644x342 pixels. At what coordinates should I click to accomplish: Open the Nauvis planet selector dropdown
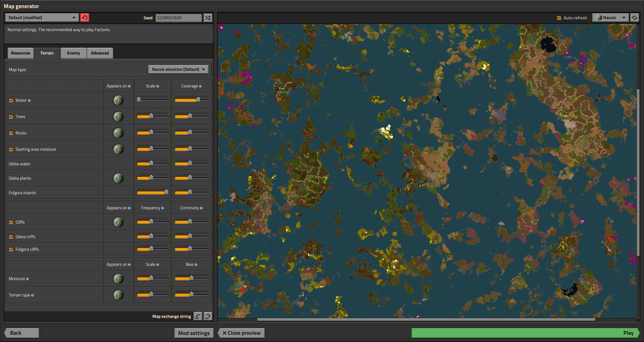(x=610, y=18)
